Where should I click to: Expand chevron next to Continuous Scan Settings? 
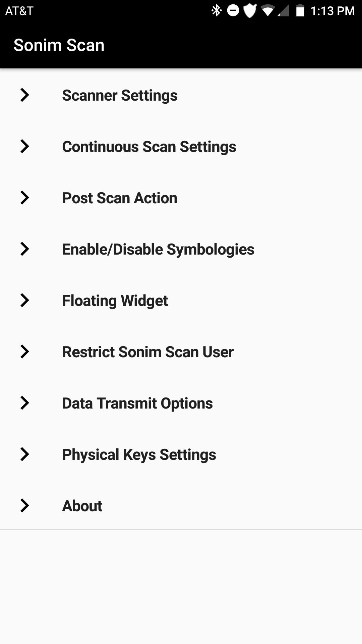tap(24, 147)
